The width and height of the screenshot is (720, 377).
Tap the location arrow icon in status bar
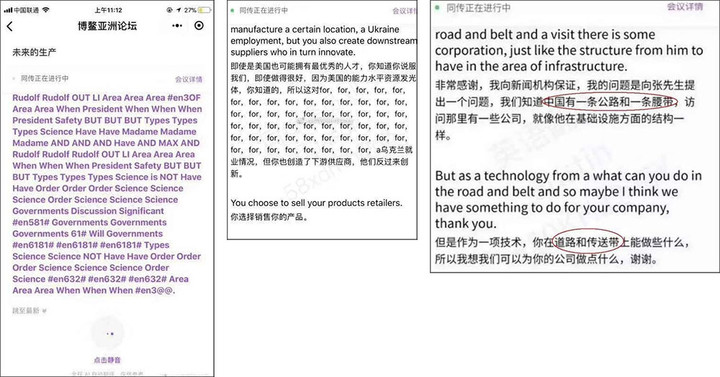(179, 10)
